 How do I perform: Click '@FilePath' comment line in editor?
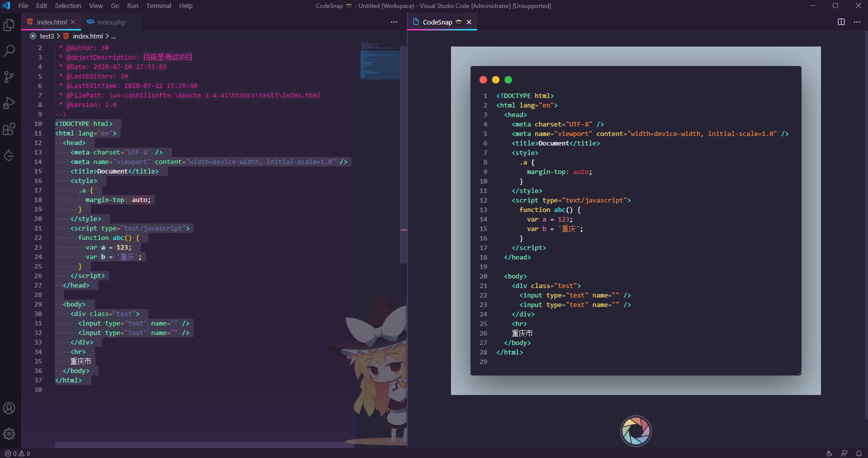coord(189,95)
